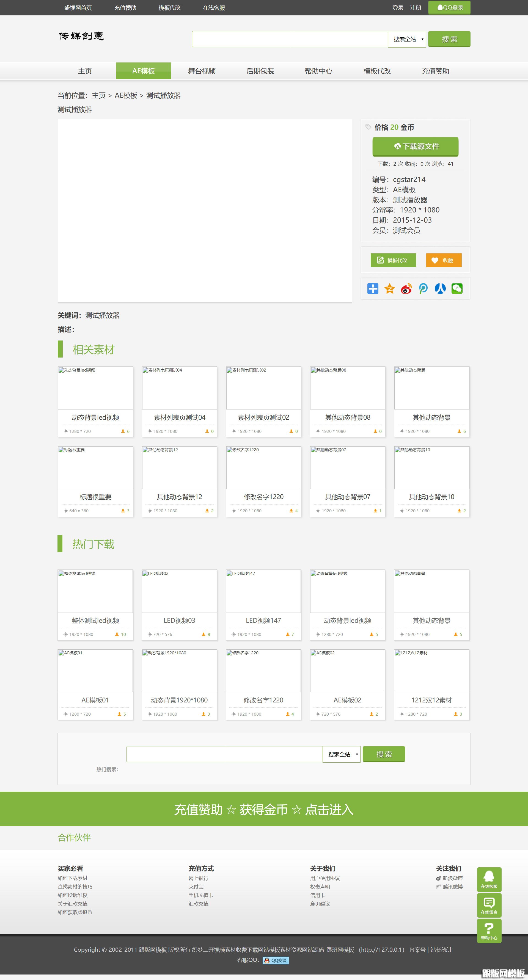
Task: Share to Renren icon
Action: coord(440,289)
